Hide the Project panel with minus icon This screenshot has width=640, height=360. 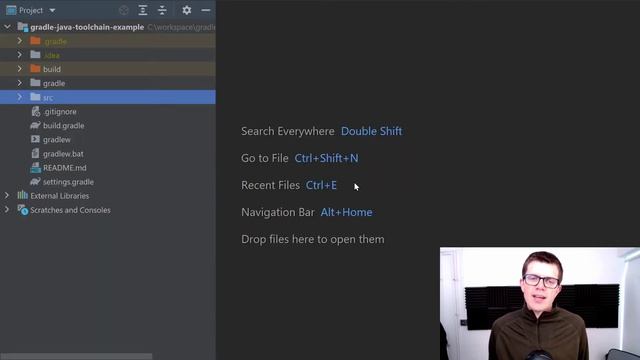click(x=206, y=10)
